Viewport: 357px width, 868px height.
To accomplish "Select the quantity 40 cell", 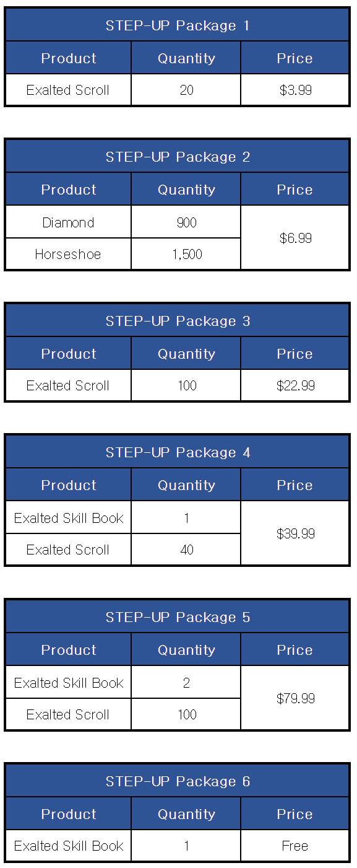I will pyautogui.click(x=186, y=550).
